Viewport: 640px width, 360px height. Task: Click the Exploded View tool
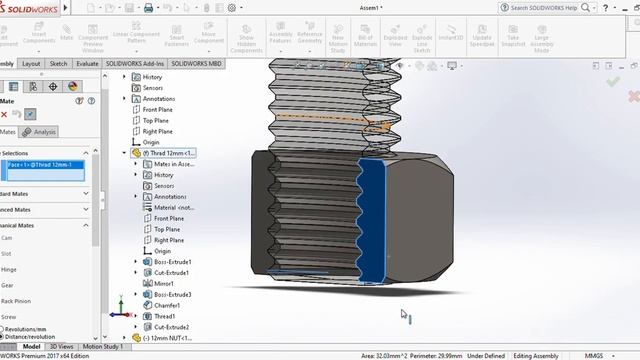[395, 36]
